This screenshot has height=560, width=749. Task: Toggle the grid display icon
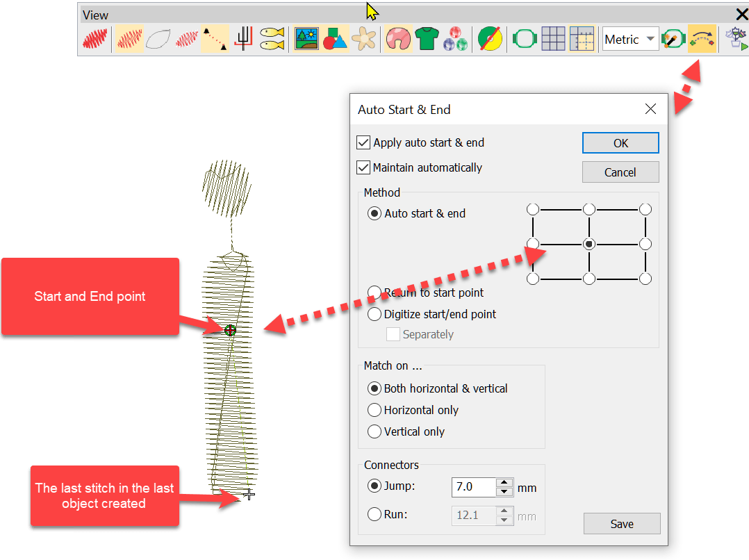553,40
